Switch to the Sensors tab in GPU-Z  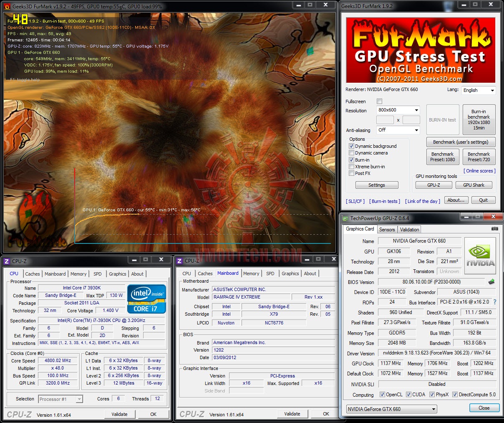point(387,230)
